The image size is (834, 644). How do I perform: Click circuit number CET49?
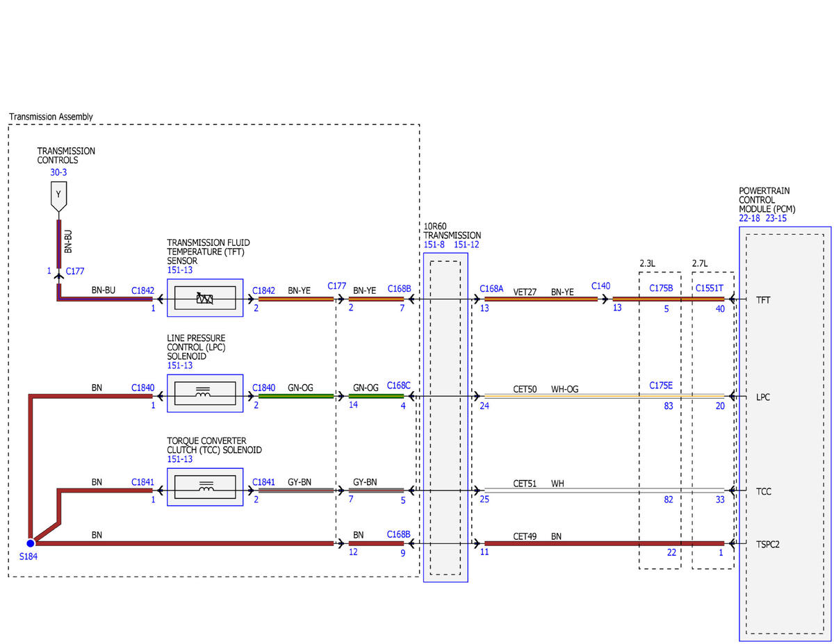point(525,536)
